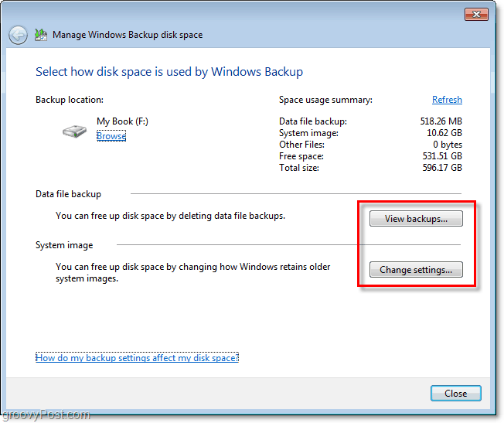Click the Free space label

click(x=301, y=156)
